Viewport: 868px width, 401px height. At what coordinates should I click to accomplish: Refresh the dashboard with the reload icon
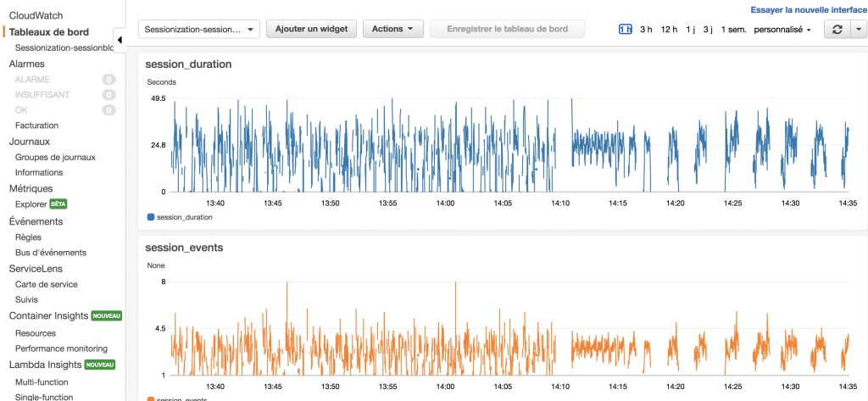tap(837, 29)
